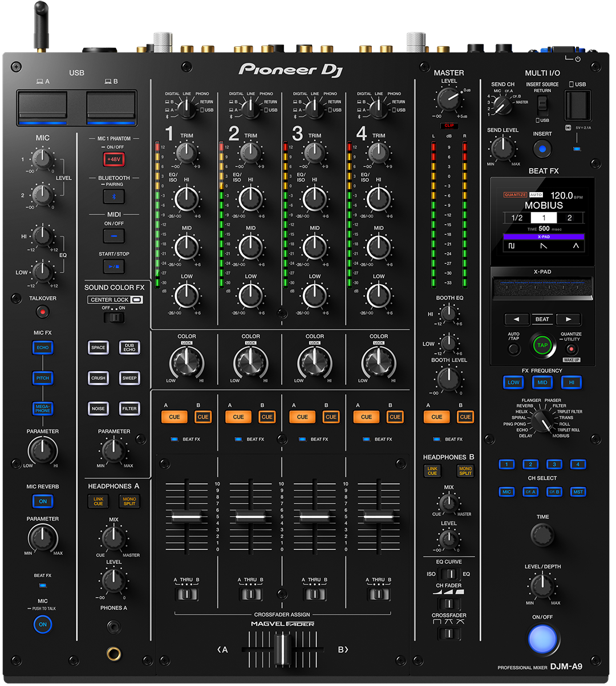The height and width of the screenshot is (686, 616).
Task: Turn the SEND CH selector knob
Action: (x=502, y=104)
